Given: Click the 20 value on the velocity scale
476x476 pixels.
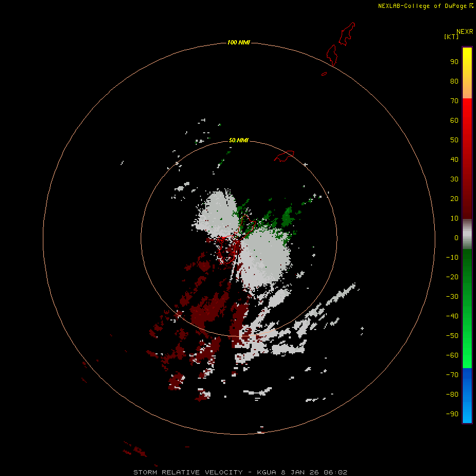Looking at the screenshot, I should click(x=454, y=198).
